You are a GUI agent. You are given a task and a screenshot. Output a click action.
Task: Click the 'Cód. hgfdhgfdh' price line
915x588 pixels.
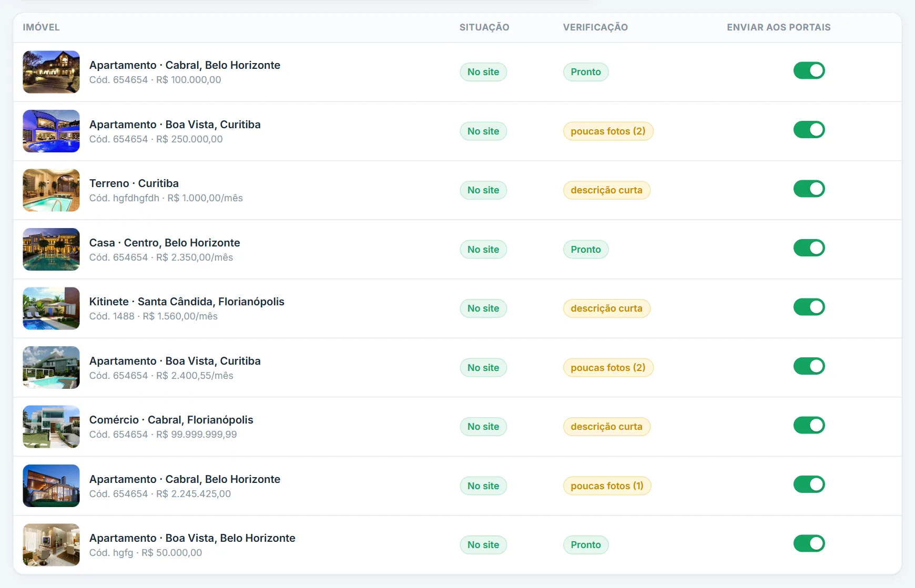166,198
